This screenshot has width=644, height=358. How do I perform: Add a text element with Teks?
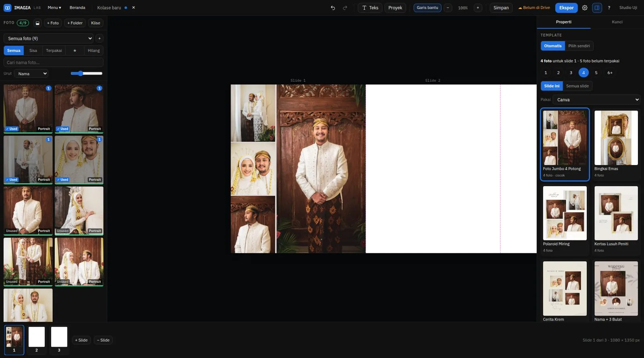point(370,8)
